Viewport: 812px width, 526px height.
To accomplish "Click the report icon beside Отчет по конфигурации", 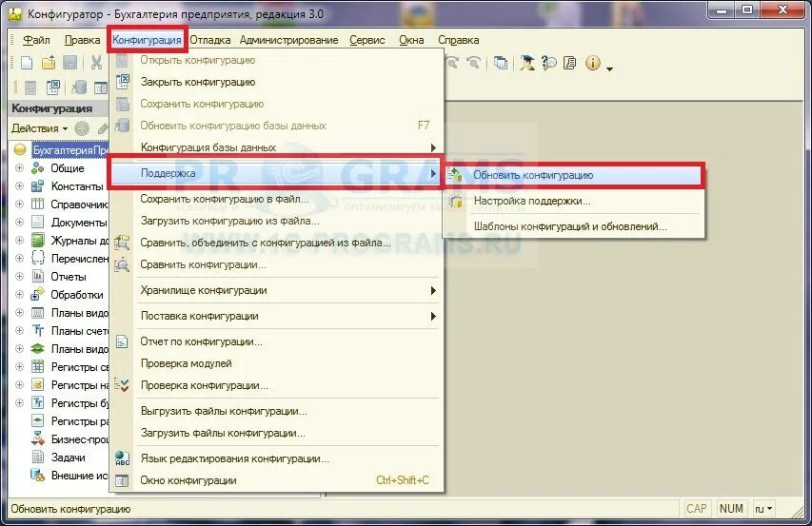I will [122, 341].
